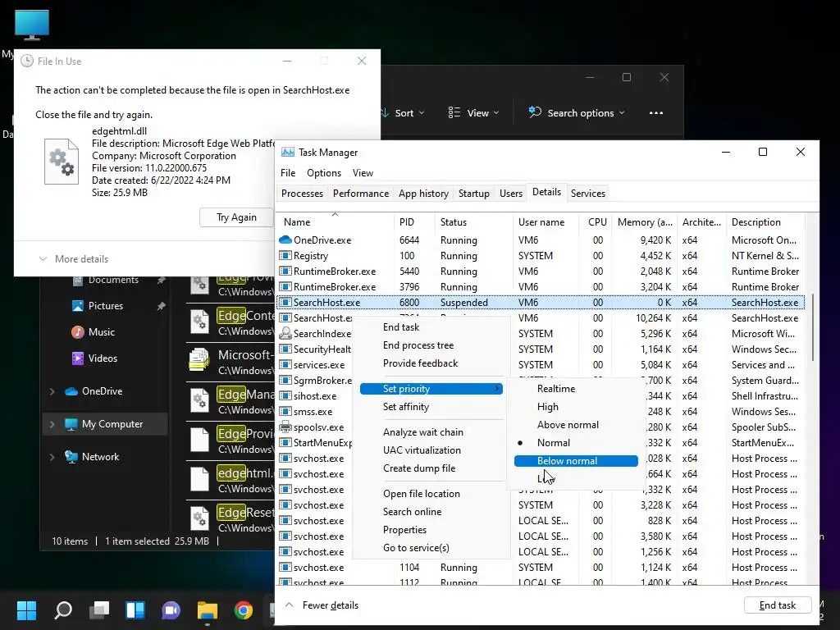This screenshot has width=840, height=630.
Task: Open the View menu in Task Manager
Action: tap(363, 173)
